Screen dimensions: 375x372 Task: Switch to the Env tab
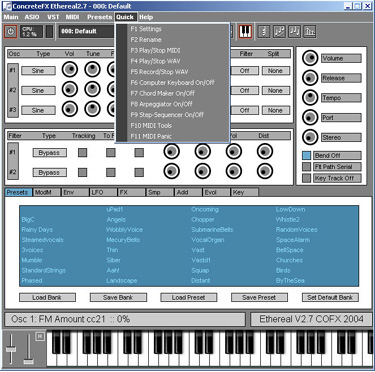[x=75, y=192]
